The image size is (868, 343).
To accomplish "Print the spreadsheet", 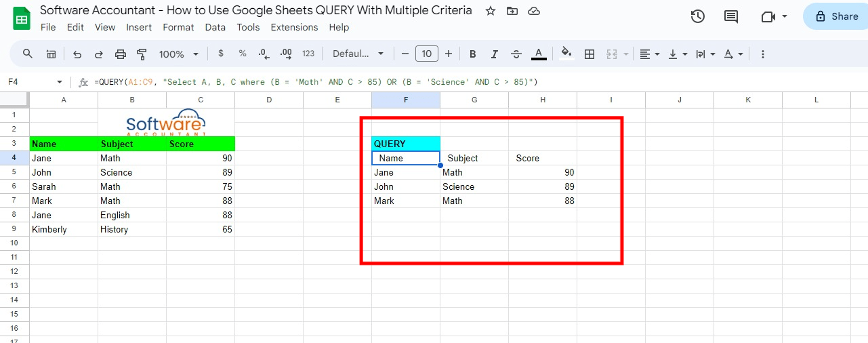I will (121, 54).
